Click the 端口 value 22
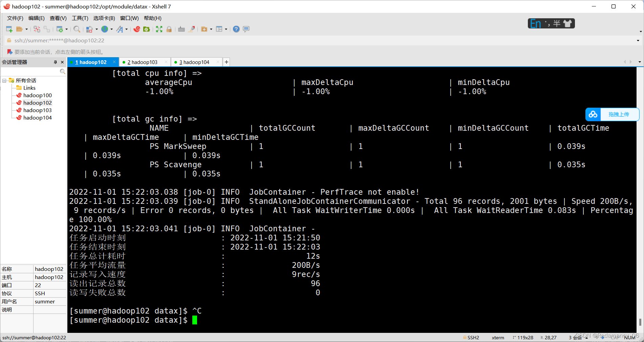The height and width of the screenshot is (342, 644). (x=38, y=285)
